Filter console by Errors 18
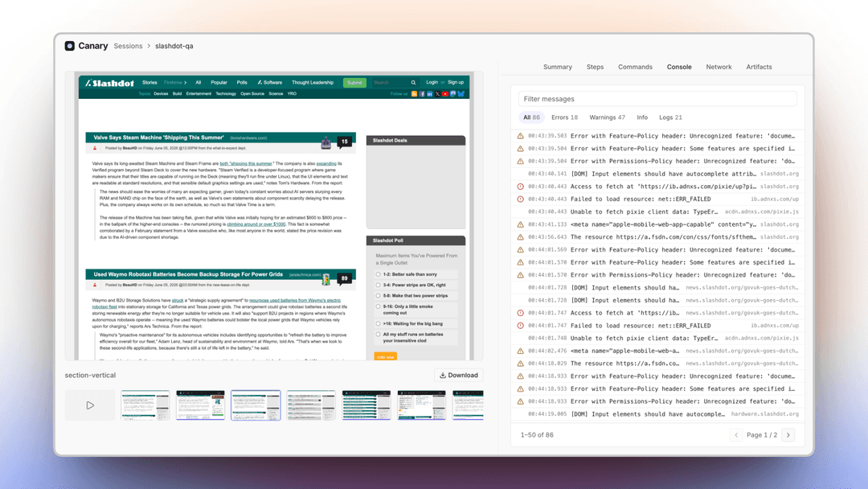The height and width of the screenshot is (489, 868). pyautogui.click(x=564, y=117)
